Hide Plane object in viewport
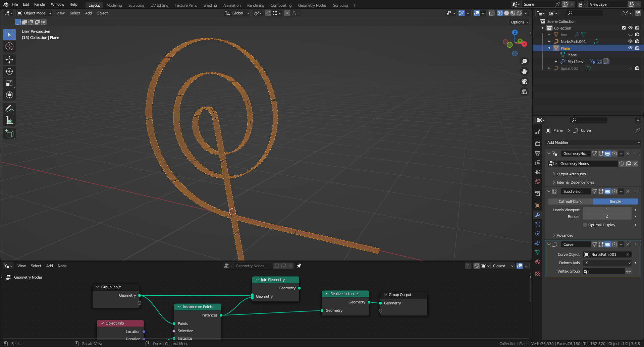Viewport: 644px width, 347px height. (x=630, y=48)
